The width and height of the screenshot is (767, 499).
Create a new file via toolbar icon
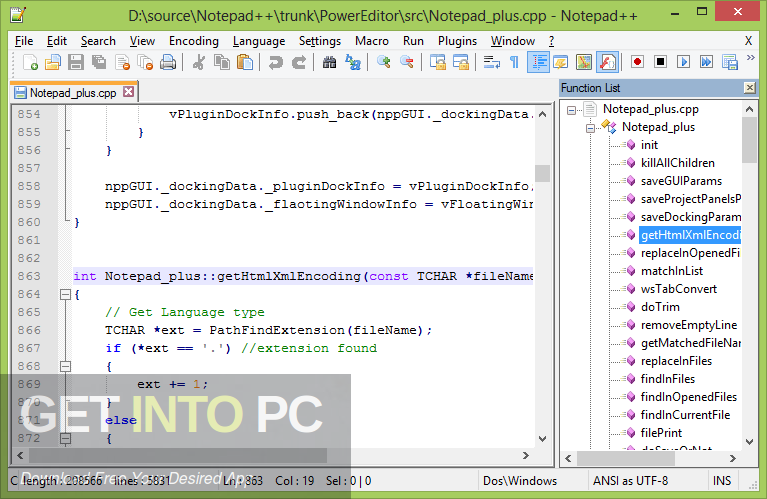(30, 63)
